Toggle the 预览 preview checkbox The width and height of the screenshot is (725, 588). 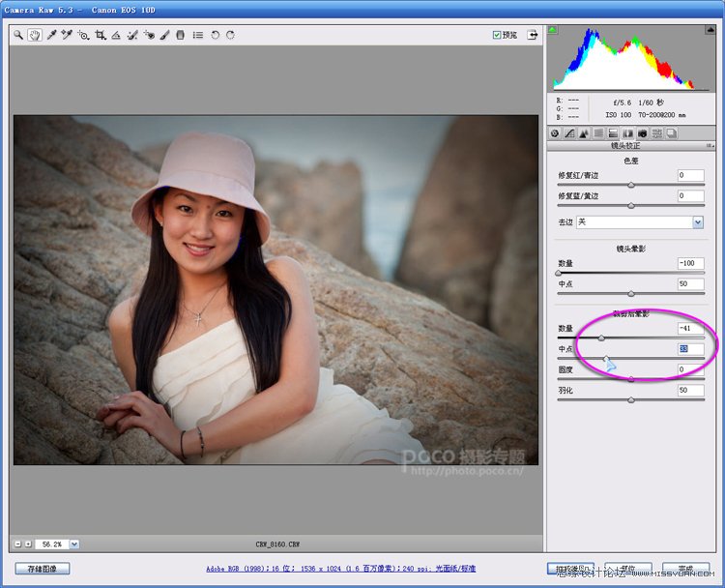coord(497,35)
